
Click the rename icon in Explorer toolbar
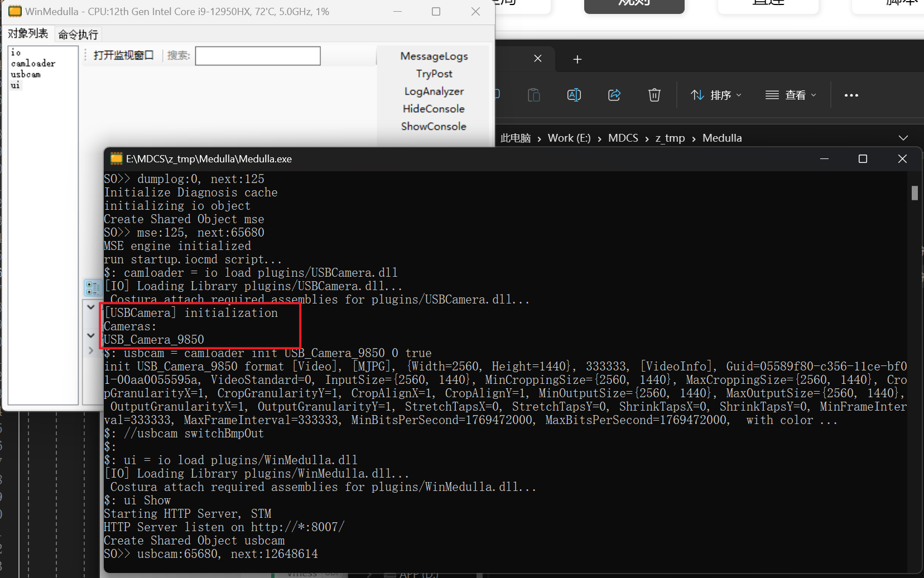click(x=574, y=95)
